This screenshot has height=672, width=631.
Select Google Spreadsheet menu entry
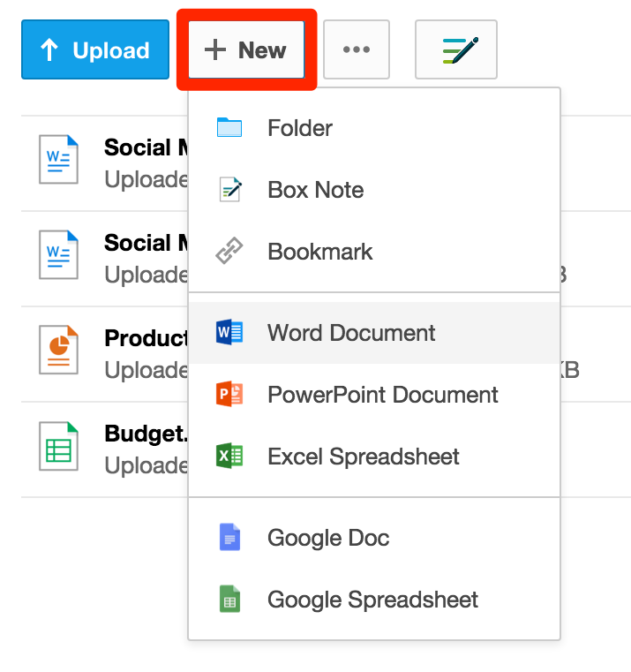coord(372,600)
